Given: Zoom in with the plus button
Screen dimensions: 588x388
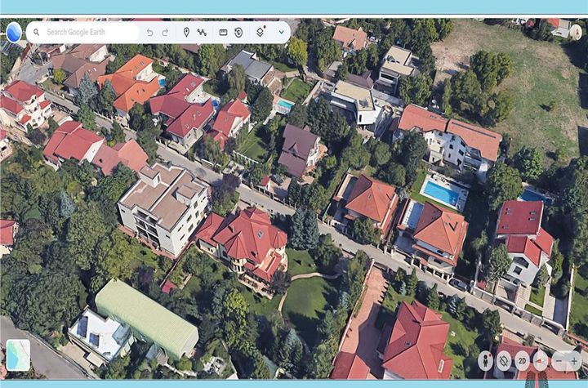Looking at the screenshot, I should [x=574, y=361].
